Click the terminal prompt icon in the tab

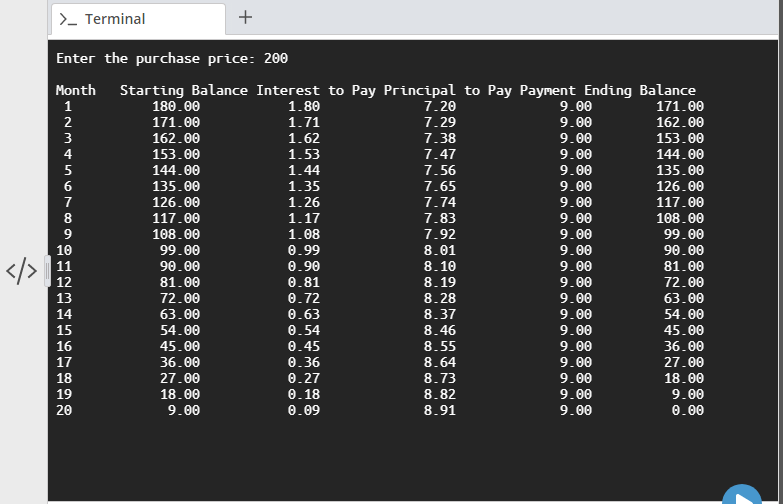point(68,19)
